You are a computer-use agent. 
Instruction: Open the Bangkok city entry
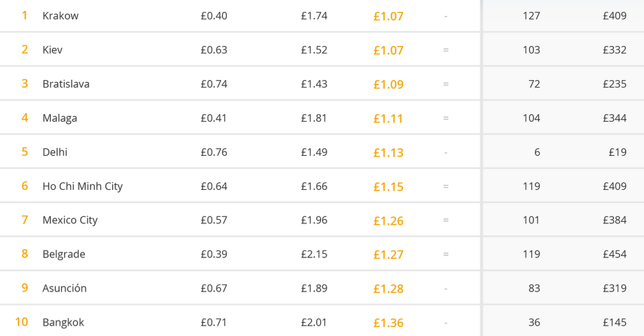click(x=63, y=323)
